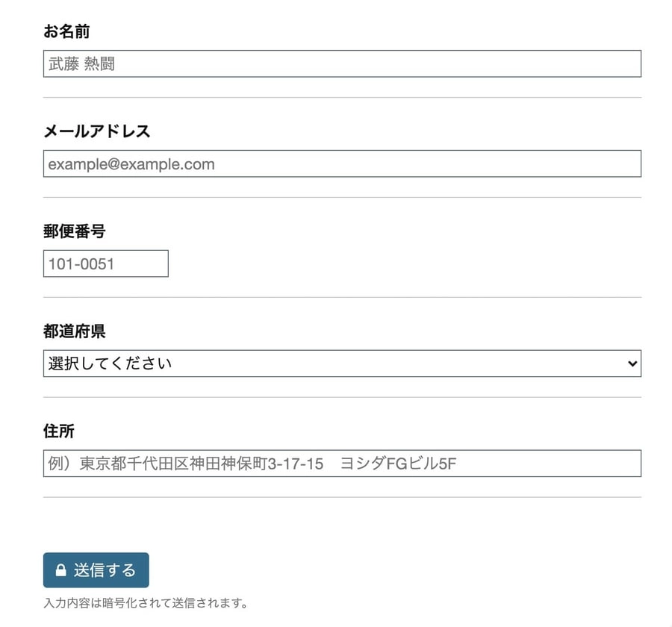Click the example@example.com placeholder text

(x=131, y=163)
